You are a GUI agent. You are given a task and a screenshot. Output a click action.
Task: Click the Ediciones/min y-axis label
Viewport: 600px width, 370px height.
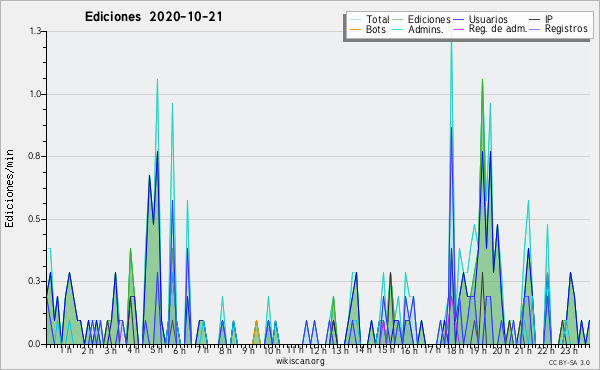[10, 188]
